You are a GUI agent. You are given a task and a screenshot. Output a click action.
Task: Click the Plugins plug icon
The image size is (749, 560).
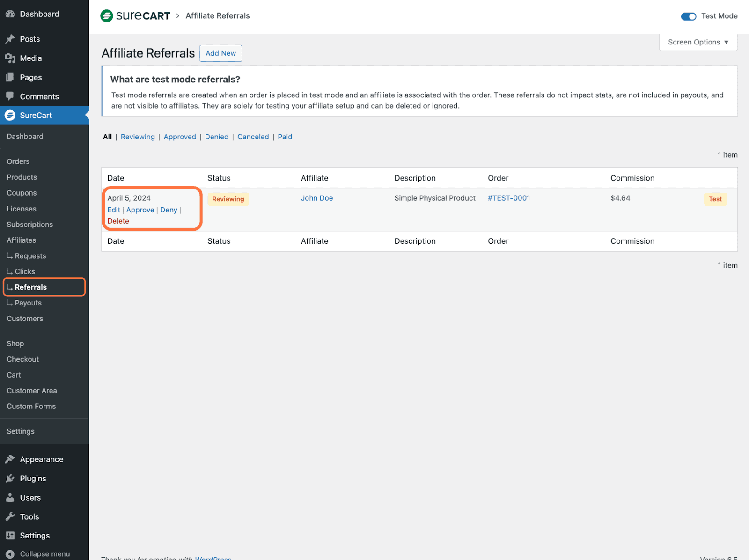click(10, 478)
